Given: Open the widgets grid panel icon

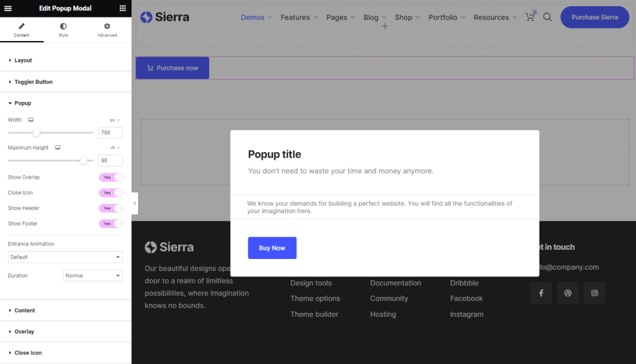Looking at the screenshot, I should point(122,8).
